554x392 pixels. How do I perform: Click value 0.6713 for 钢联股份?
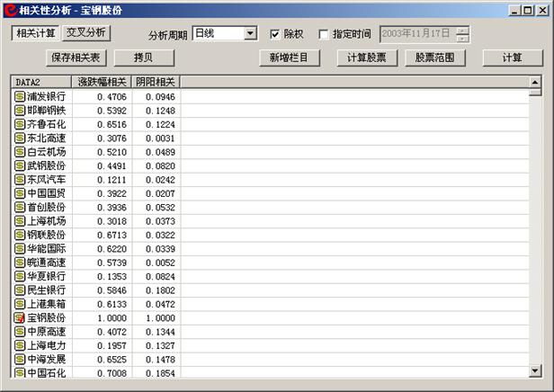coord(112,236)
